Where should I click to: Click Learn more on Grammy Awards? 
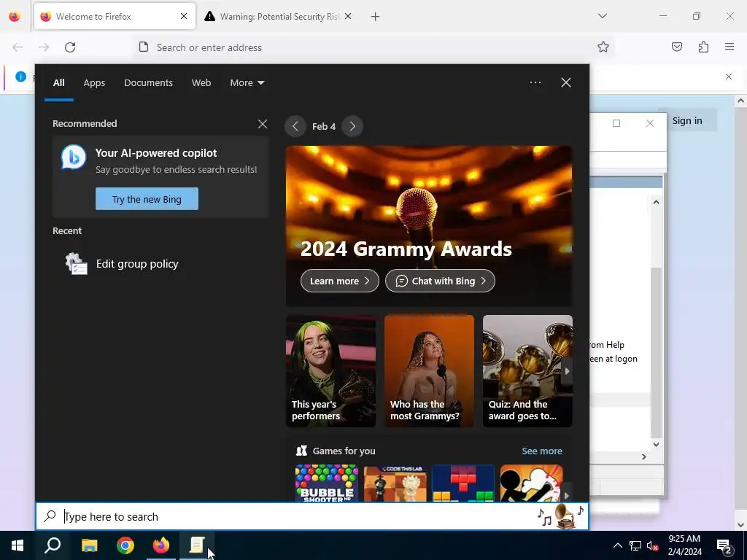[340, 281]
